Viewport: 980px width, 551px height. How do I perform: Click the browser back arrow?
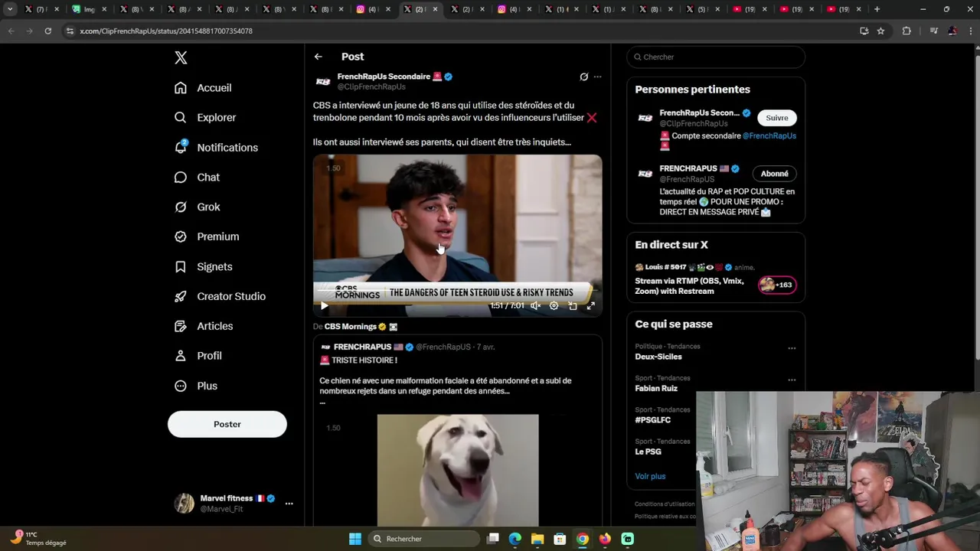point(11,31)
